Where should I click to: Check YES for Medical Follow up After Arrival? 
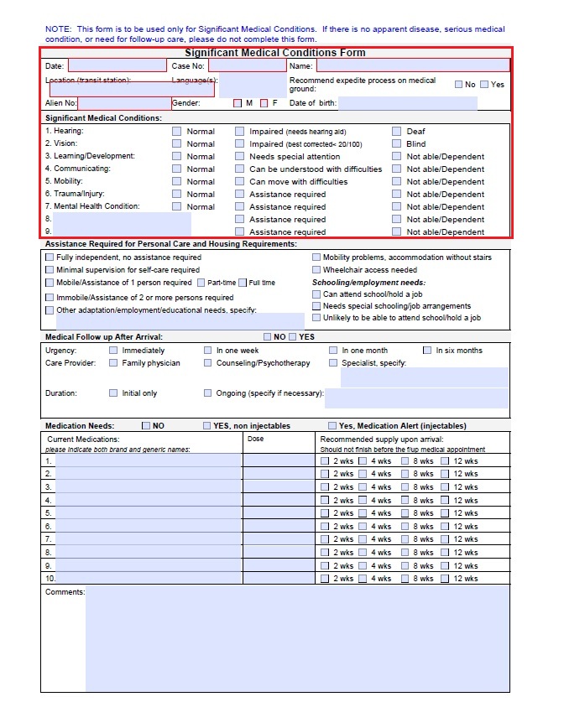click(x=292, y=337)
